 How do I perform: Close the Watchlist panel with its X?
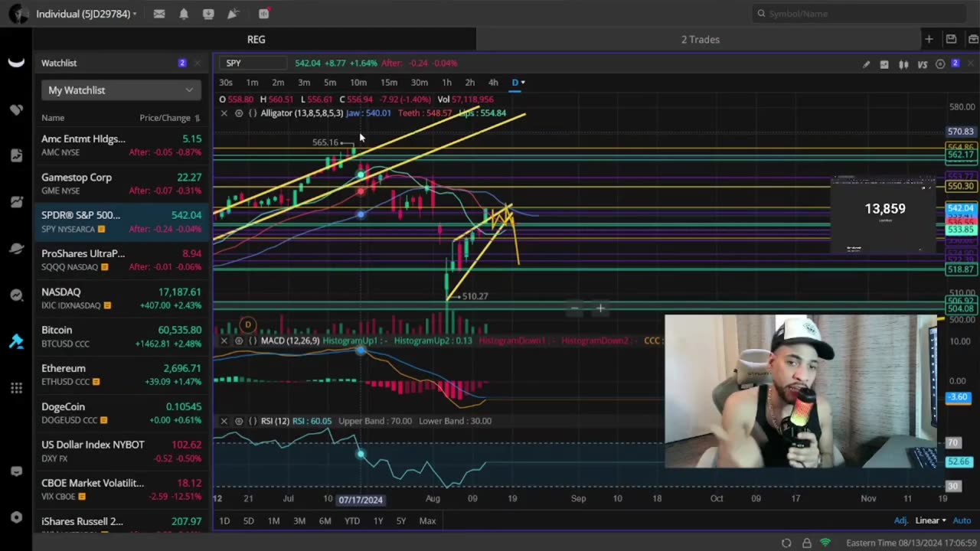[197, 63]
